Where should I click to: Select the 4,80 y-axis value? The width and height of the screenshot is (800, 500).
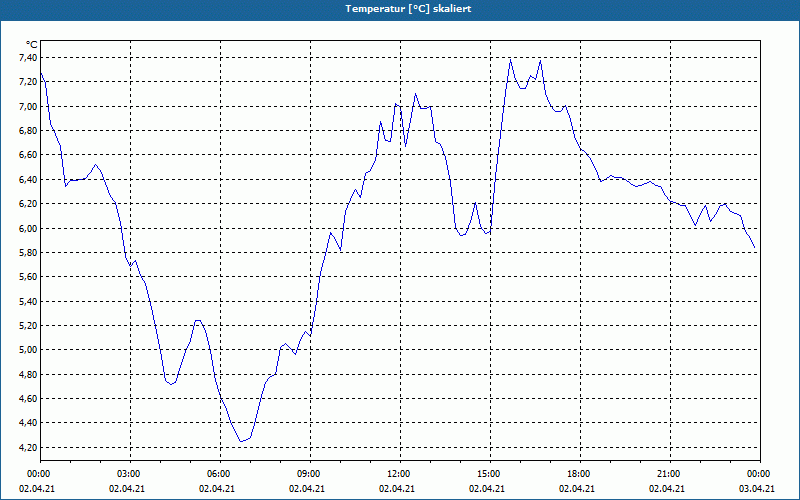coord(28,374)
